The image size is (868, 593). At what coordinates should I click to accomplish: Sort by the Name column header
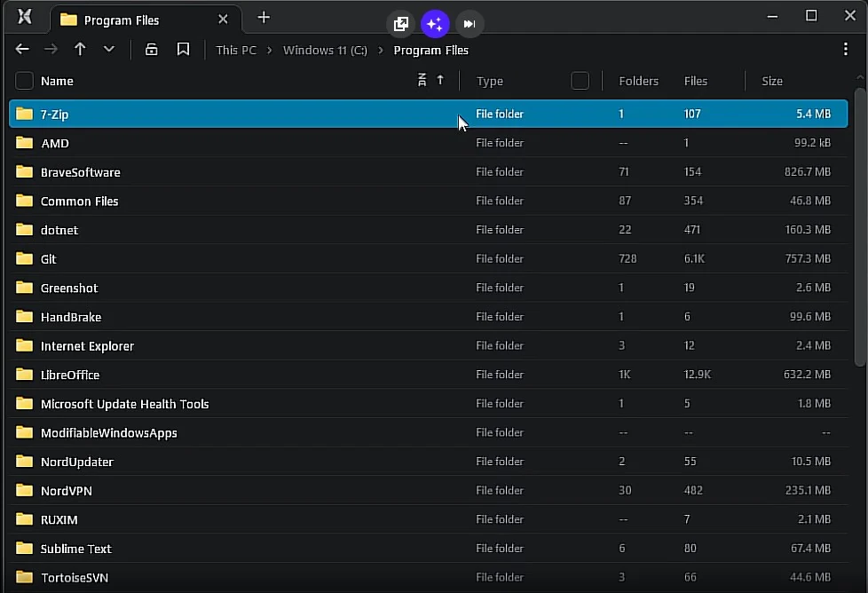(57, 81)
